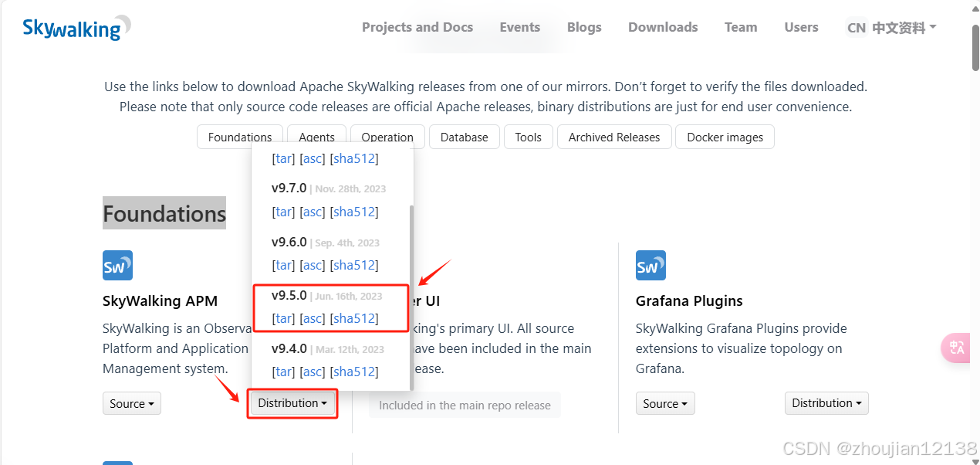Screen dimensions: 980x465
Task: Expand Grafana Plugins Distribution dropdown
Action: (826, 403)
